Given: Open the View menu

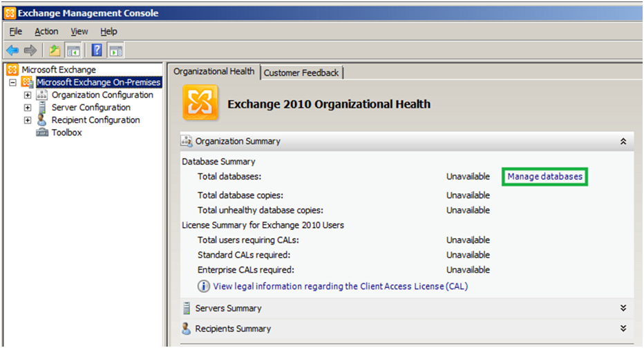Looking at the screenshot, I should click(79, 31).
